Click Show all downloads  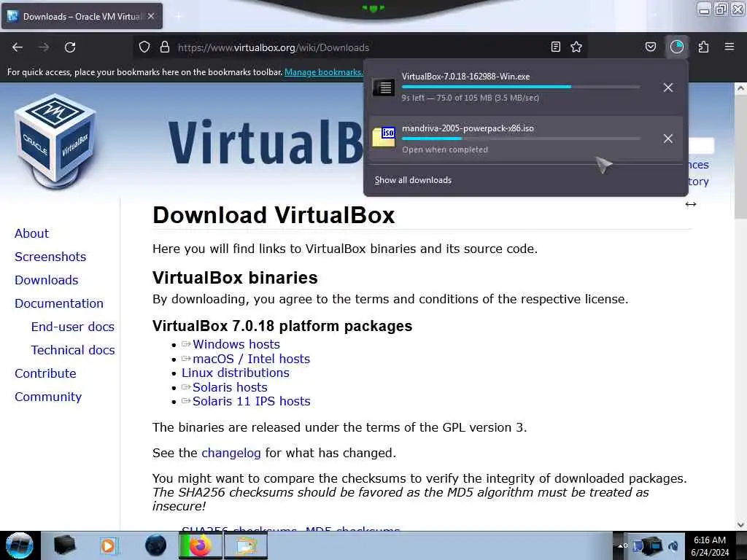click(x=413, y=180)
